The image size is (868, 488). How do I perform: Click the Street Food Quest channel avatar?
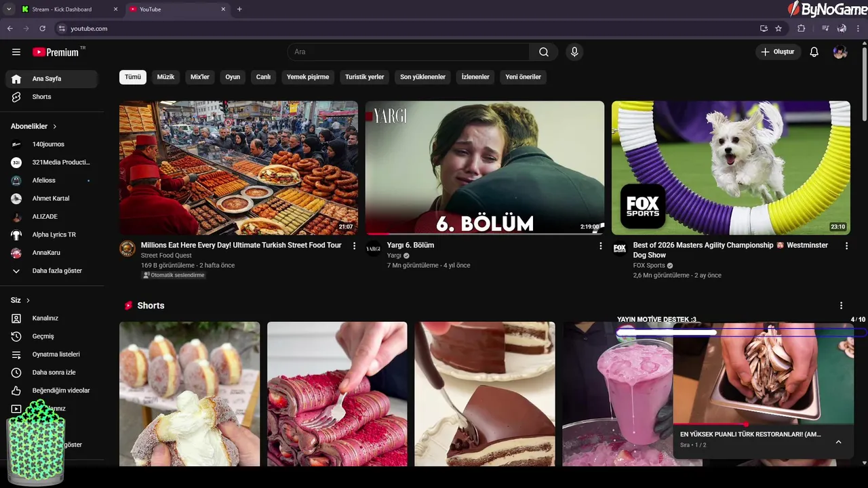[127, 248]
